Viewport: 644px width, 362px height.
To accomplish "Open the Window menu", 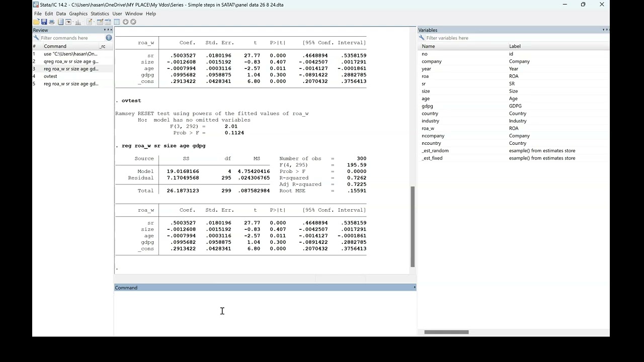I will [134, 14].
